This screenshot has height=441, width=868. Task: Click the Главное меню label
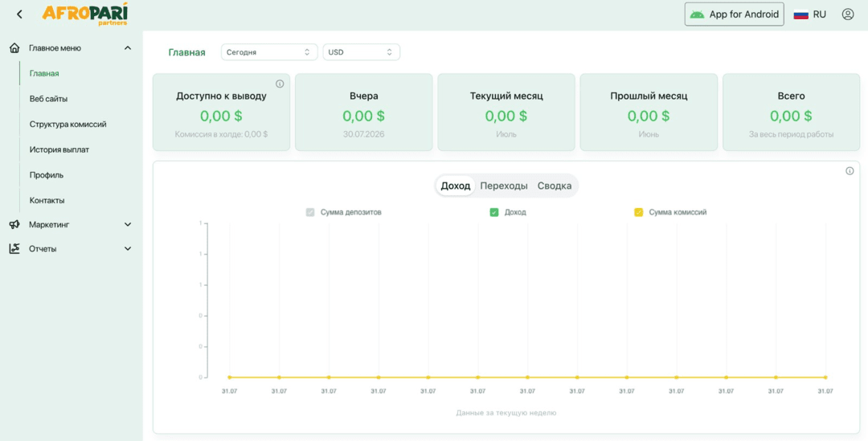coord(55,48)
